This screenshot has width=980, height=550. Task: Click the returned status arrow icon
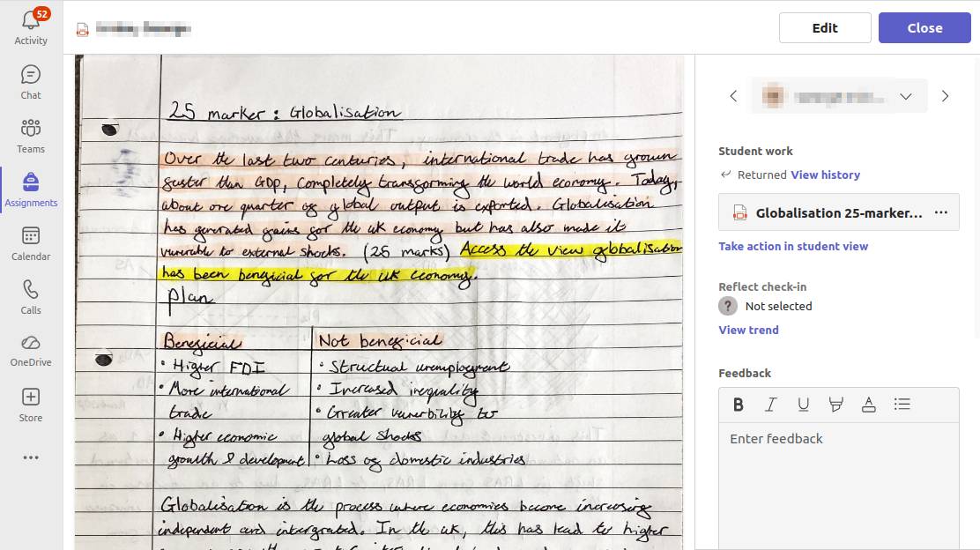click(725, 175)
